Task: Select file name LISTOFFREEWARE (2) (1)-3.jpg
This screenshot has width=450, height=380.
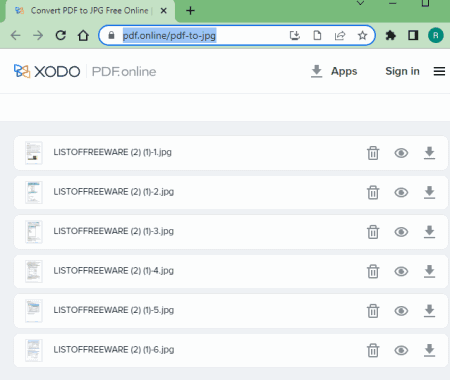Action: click(114, 231)
